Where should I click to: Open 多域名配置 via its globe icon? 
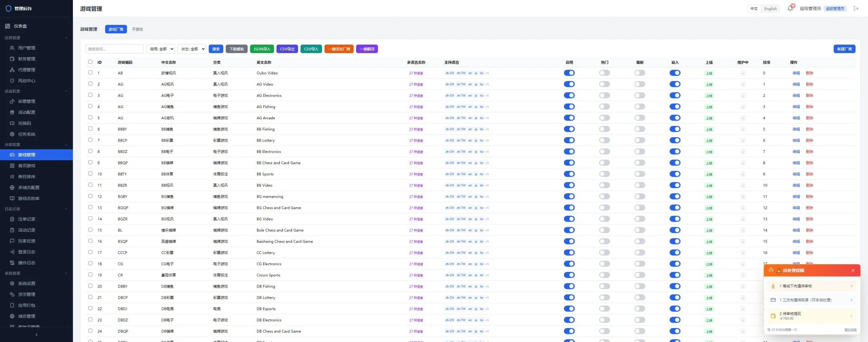point(12,187)
